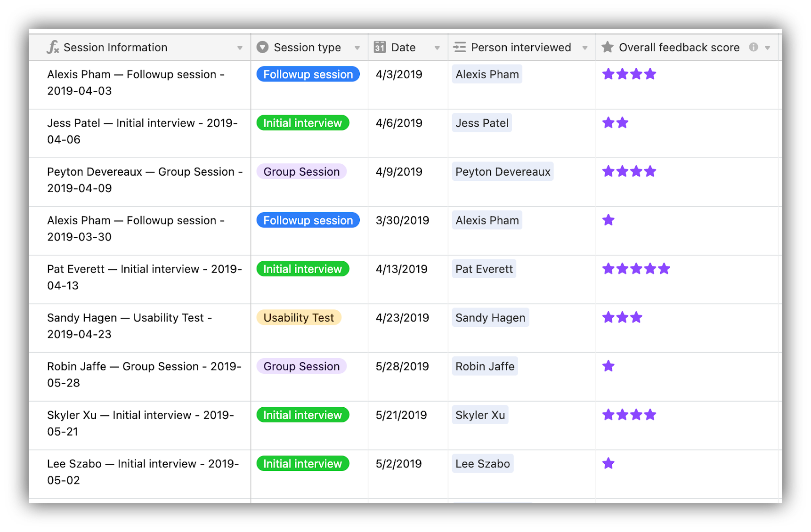This screenshot has height=532, width=811.
Task: Open Session type column dropdown arrow
Action: pyautogui.click(x=357, y=48)
